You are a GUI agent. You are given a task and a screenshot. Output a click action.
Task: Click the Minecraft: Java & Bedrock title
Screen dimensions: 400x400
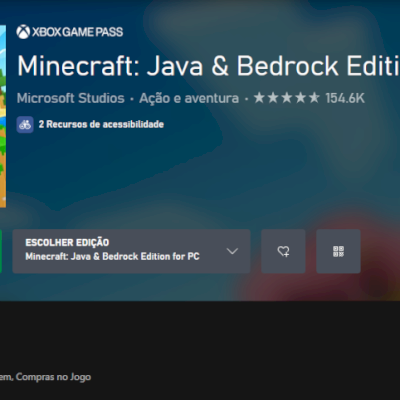point(209,66)
